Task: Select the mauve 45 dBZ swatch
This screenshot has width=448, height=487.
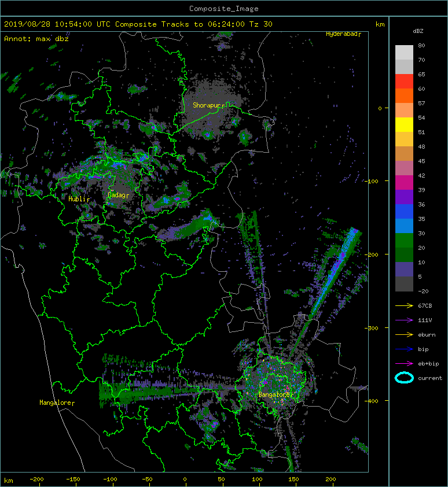Action: 404,168
